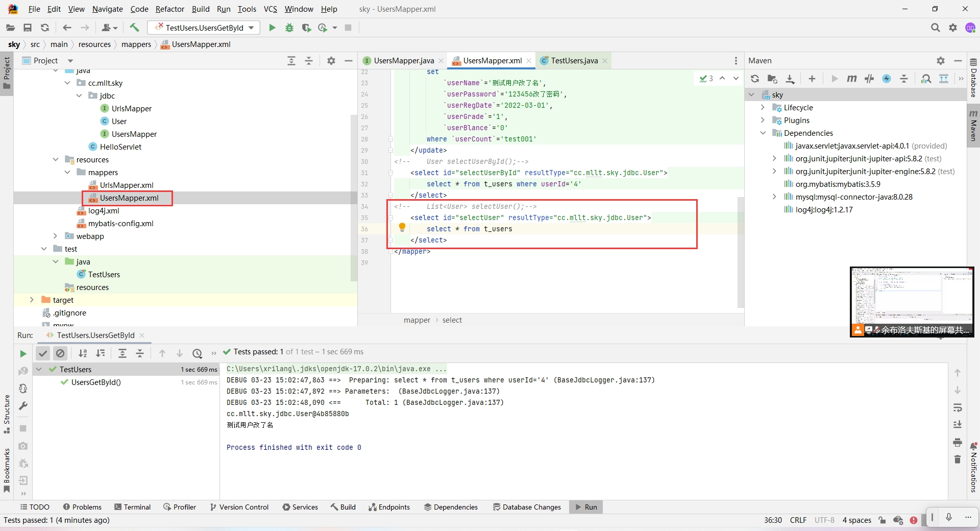The width and height of the screenshot is (980, 531).
Task: Open the Problems tool tab
Action: [82, 507]
